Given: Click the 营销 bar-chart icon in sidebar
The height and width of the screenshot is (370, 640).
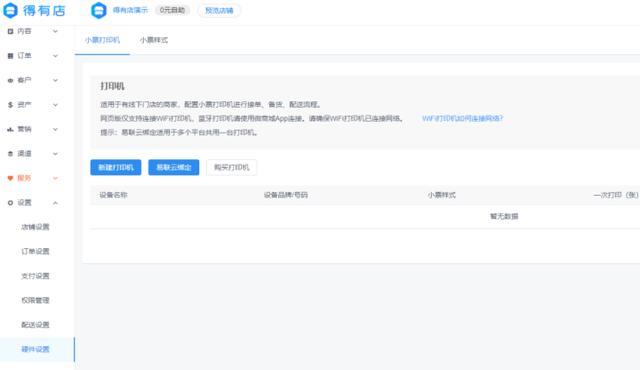Looking at the screenshot, I should pos(10,129).
